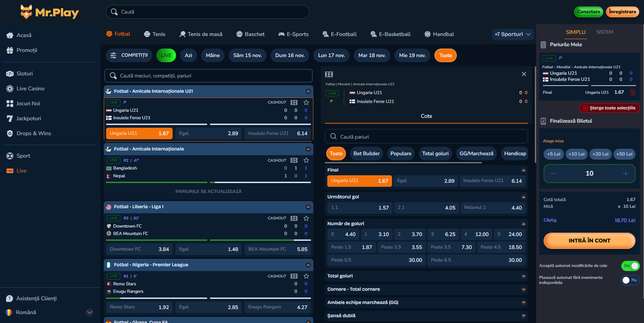Open the +7 Sporturi dropdown

pos(512,34)
